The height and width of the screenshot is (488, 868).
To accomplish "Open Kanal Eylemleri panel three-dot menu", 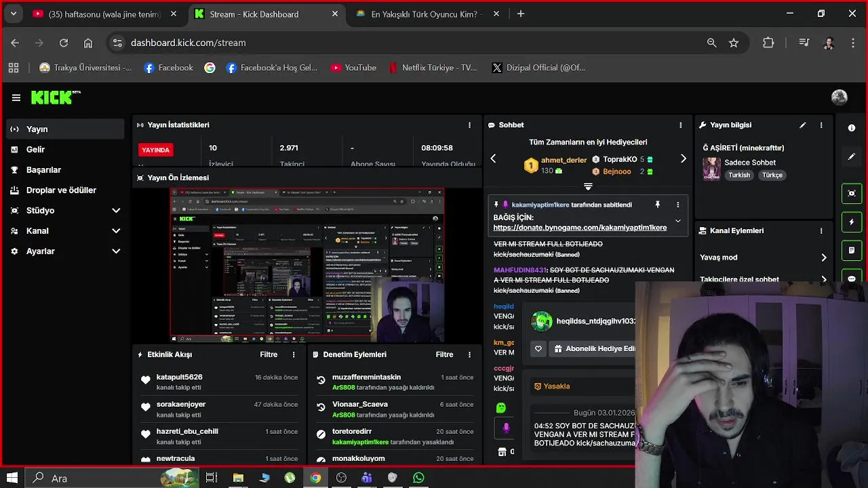I will [821, 230].
